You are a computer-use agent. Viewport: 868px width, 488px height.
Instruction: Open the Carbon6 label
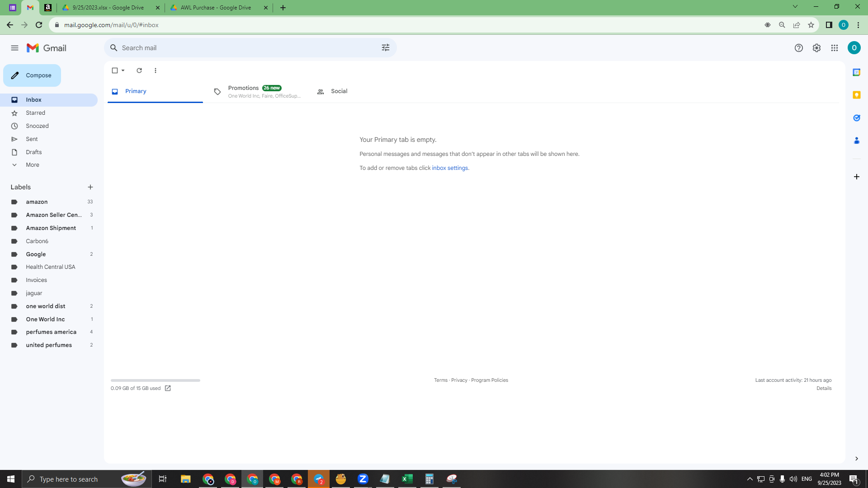(49, 241)
